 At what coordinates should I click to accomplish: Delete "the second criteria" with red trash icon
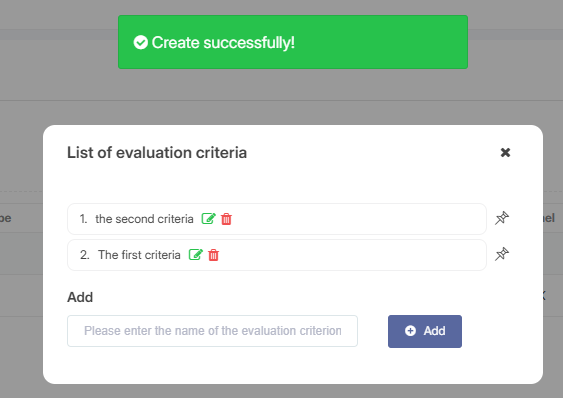coord(226,219)
